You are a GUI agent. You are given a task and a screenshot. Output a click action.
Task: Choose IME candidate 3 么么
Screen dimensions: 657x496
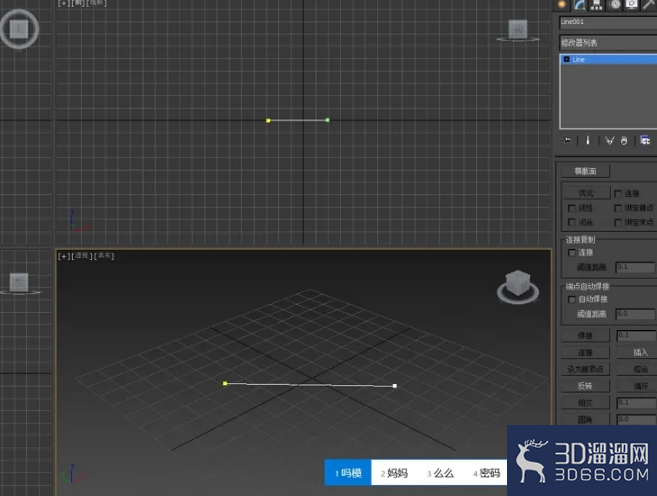(x=440, y=473)
